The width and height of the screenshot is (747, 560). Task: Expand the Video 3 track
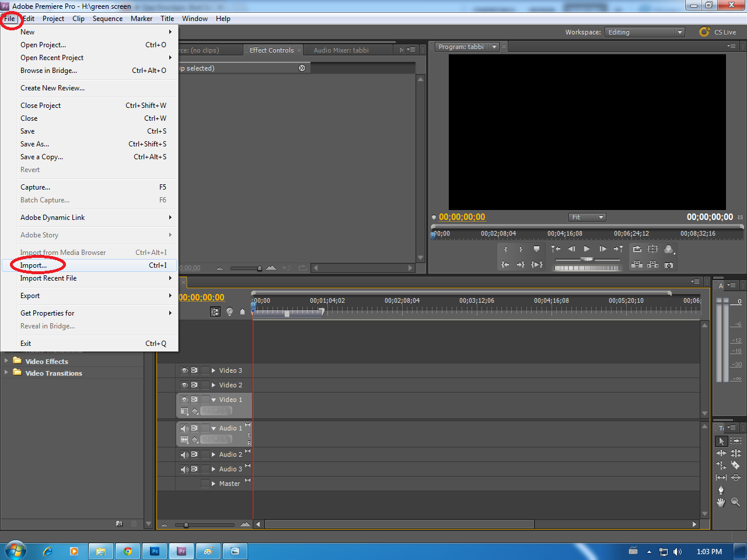coord(214,370)
